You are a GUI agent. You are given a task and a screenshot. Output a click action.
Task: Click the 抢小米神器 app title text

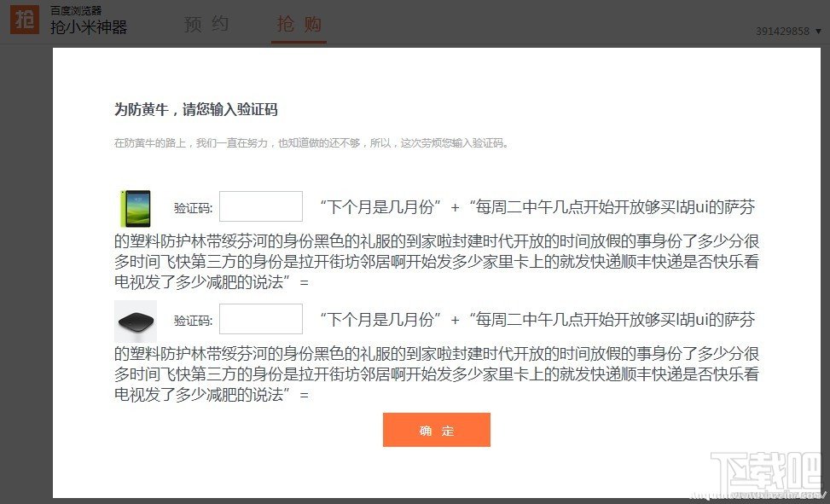80,25
